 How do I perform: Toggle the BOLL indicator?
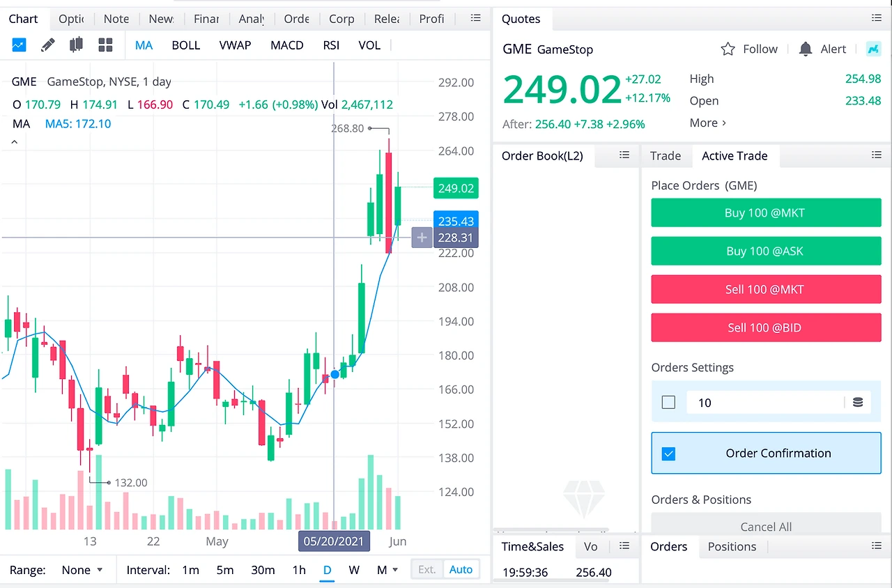click(186, 45)
